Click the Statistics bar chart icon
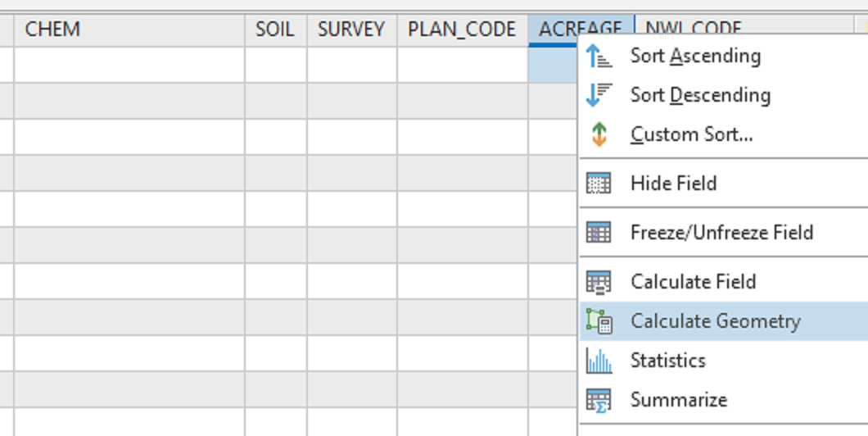This screenshot has width=868, height=436. [599, 361]
